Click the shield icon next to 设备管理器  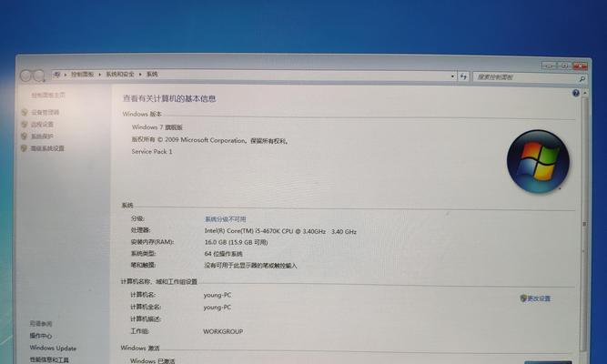(x=25, y=112)
